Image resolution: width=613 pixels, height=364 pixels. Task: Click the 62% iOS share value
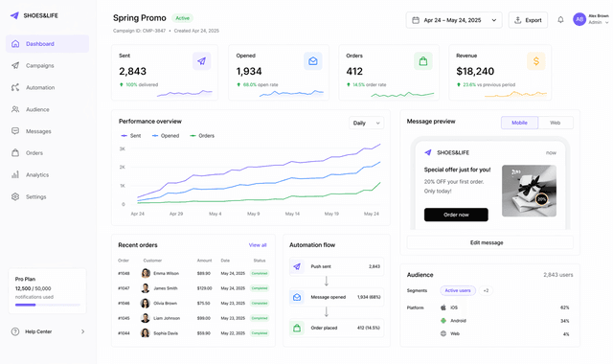564,307
